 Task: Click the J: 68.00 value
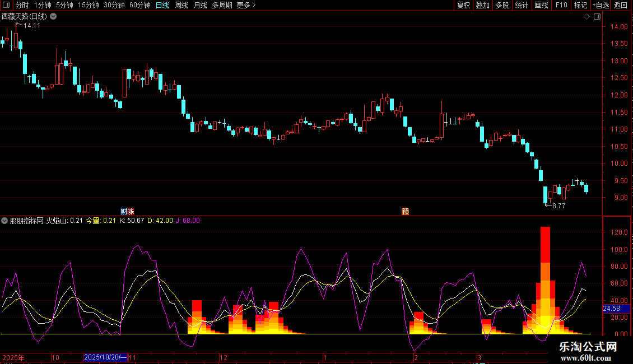coord(188,221)
